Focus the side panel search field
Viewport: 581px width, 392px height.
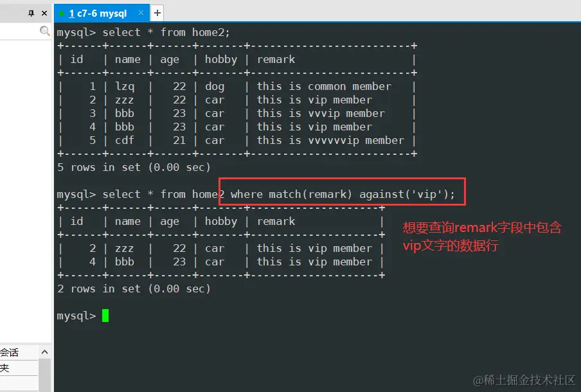click(x=19, y=31)
